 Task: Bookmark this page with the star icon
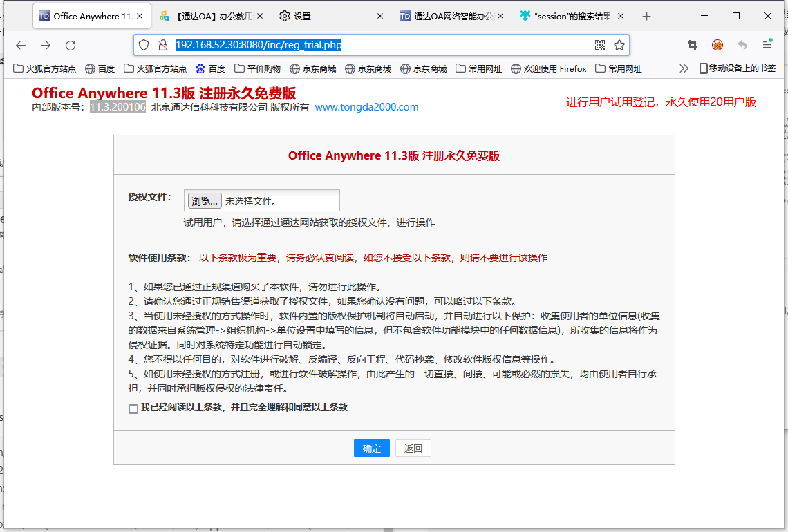619,45
